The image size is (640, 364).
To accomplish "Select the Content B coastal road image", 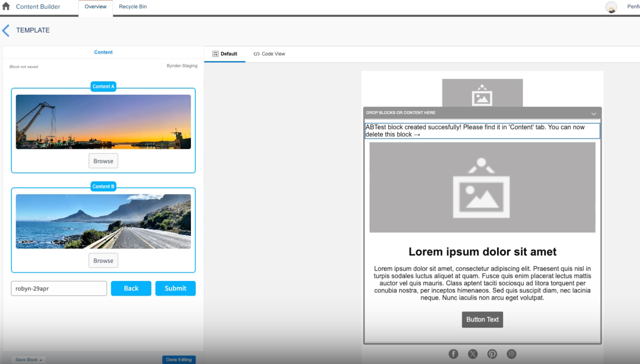I will click(x=103, y=221).
